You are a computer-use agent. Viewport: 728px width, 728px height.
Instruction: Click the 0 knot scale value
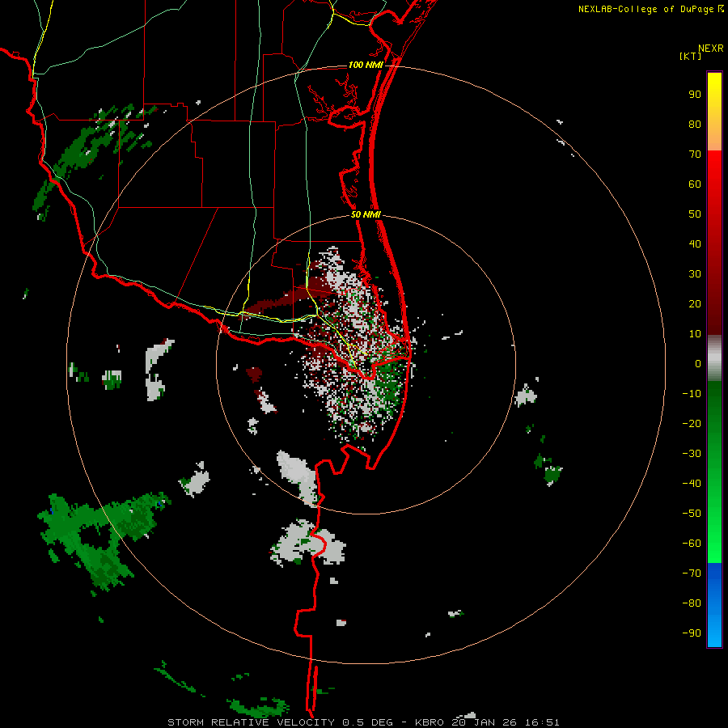(698, 364)
